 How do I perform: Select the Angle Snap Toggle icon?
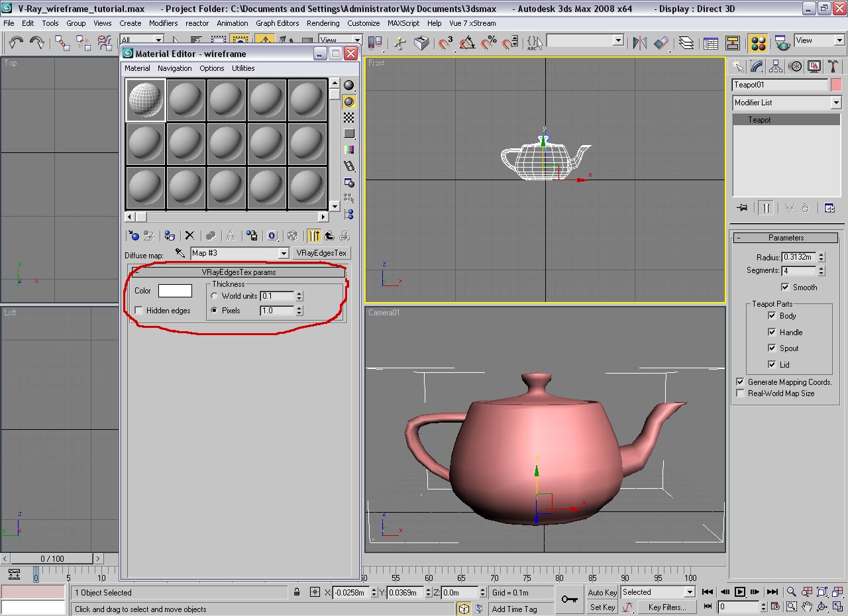coord(466,42)
